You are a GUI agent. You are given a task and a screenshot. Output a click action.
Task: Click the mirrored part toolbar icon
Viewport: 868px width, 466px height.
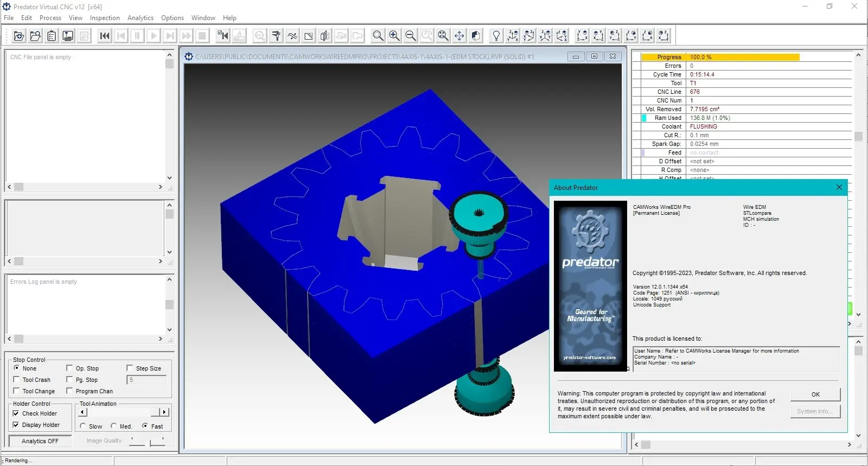(325, 36)
